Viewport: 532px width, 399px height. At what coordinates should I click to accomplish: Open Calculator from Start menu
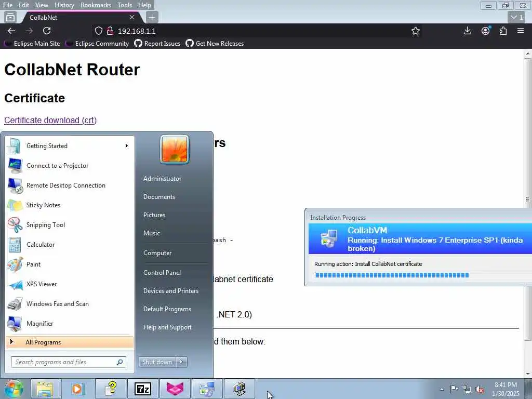click(x=69, y=245)
